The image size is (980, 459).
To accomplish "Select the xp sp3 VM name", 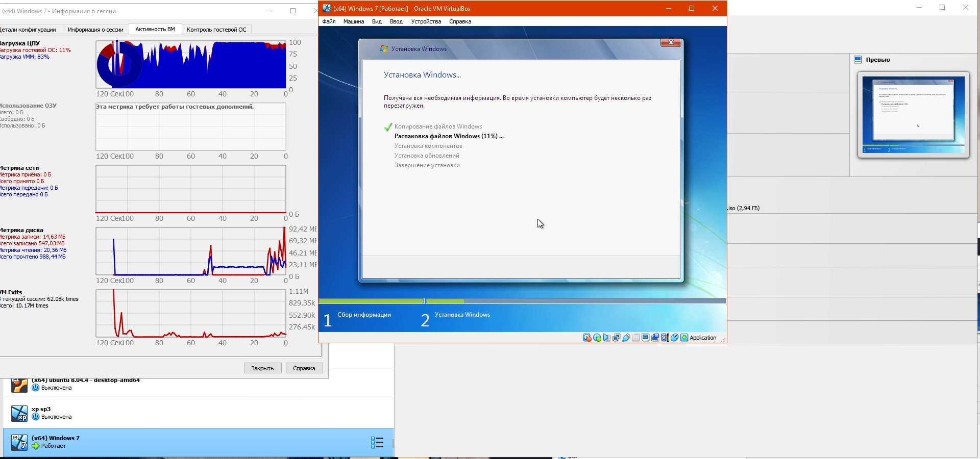I will click(x=41, y=409).
